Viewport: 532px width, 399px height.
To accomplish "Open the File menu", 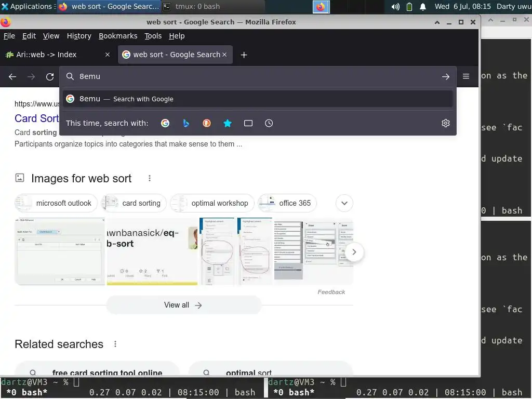I will (9, 36).
